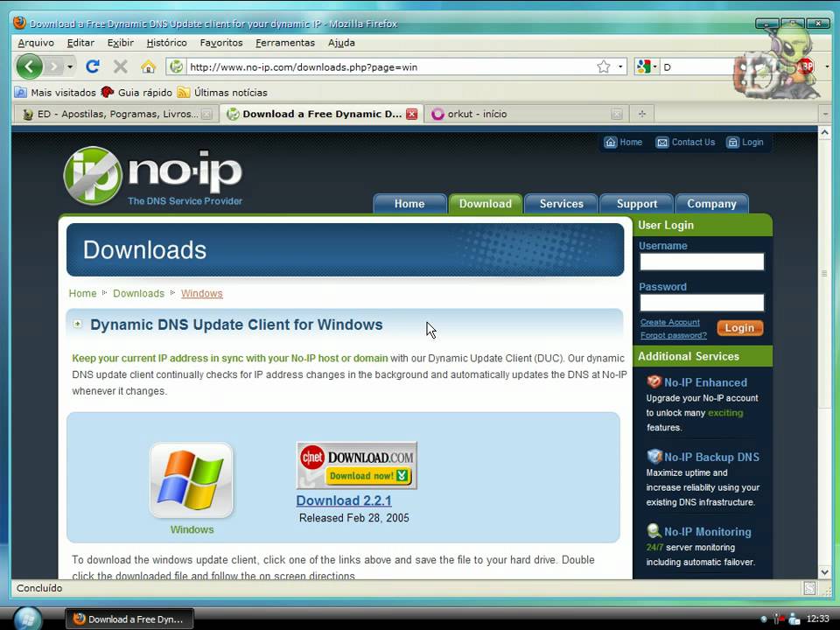This screenshot has height=630, width=840.
Task: Open the back/forward history dropdown arrow
Action: 70,67
